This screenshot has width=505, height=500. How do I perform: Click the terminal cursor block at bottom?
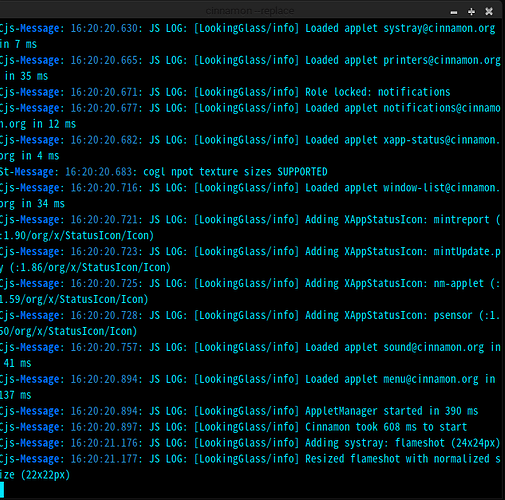[x=2, y=490]
